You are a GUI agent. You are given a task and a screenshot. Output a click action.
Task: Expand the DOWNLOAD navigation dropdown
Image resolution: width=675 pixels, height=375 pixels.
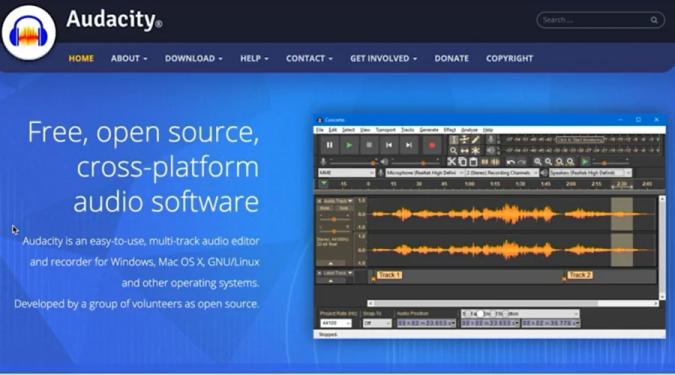click(x=194, y=59)
